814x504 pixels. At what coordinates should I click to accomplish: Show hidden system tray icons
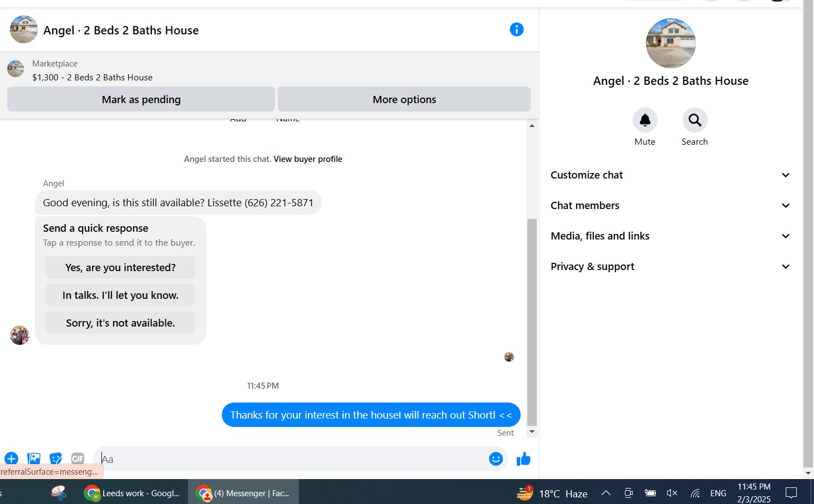pos(606,493)
